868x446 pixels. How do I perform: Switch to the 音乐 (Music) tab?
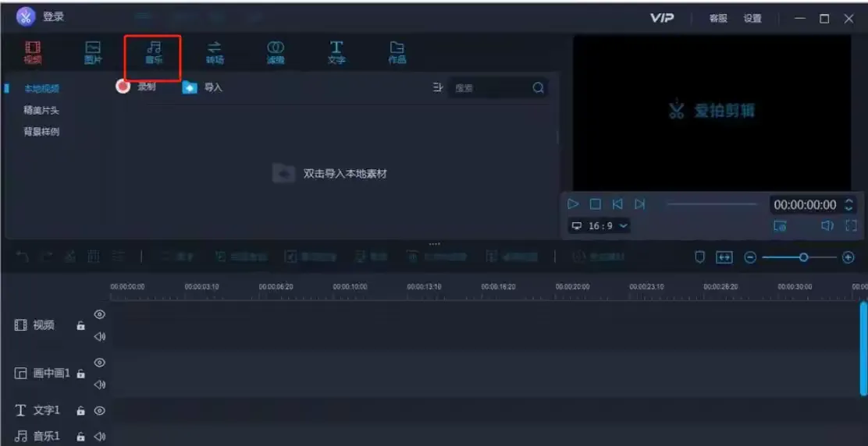(153, 52)
